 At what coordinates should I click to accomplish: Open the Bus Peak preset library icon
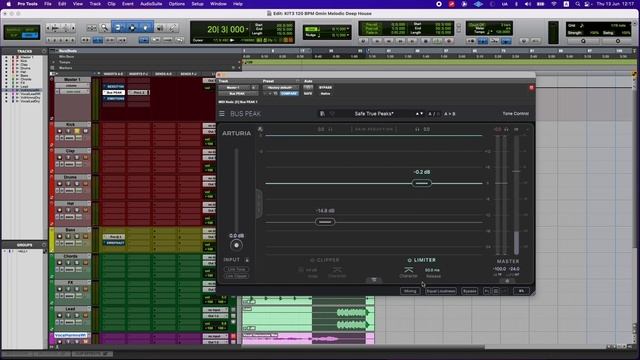(322, 114)
